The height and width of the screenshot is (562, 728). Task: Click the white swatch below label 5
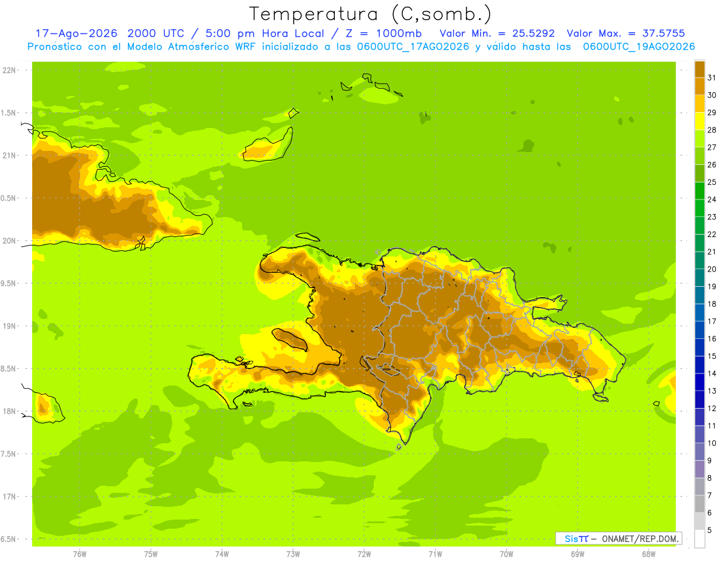(699, 539)
